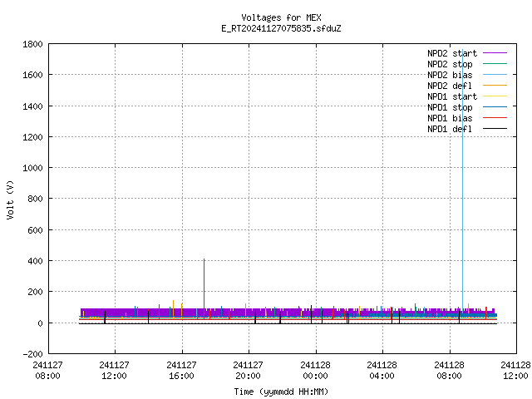Click the 600 y-axis tick label
Image resolution: width=532 pixels, height=399 pixels.
coord(35,230)
